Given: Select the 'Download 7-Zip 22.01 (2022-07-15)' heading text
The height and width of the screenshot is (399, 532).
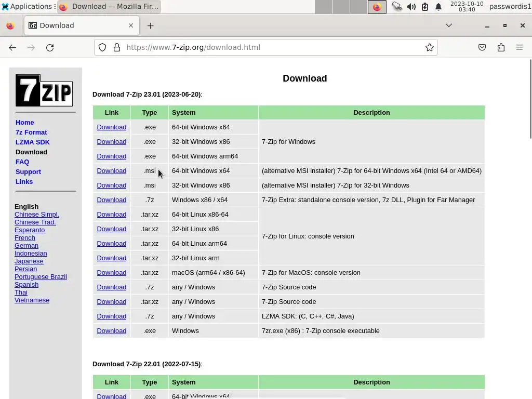Looking at the screenshot, I should [147, 364].
